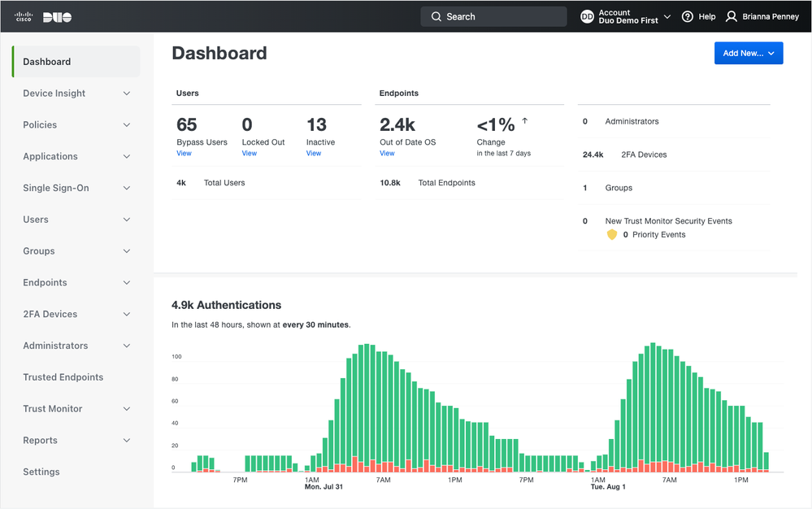Viewport: 812px width, 509px height.
Task: Expand the Device Insight section chevron
Action: tap(127, 94)
